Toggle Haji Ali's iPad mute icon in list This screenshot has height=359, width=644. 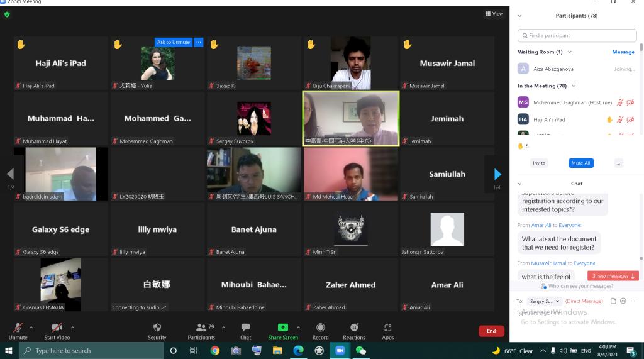[x=619, y=119]
